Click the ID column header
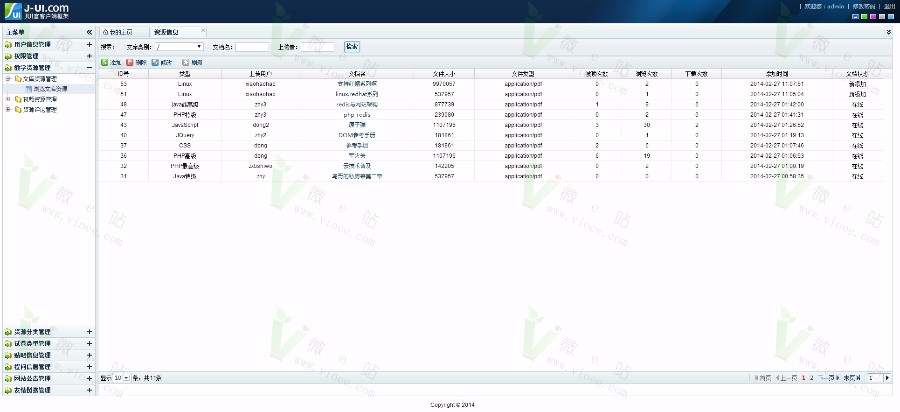Viewport: 900px width, 412px height. [123, 73]
